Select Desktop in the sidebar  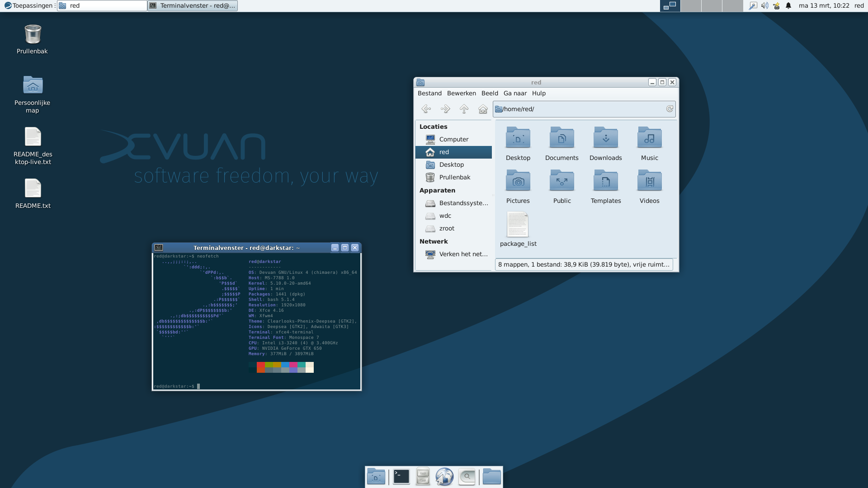453,164
